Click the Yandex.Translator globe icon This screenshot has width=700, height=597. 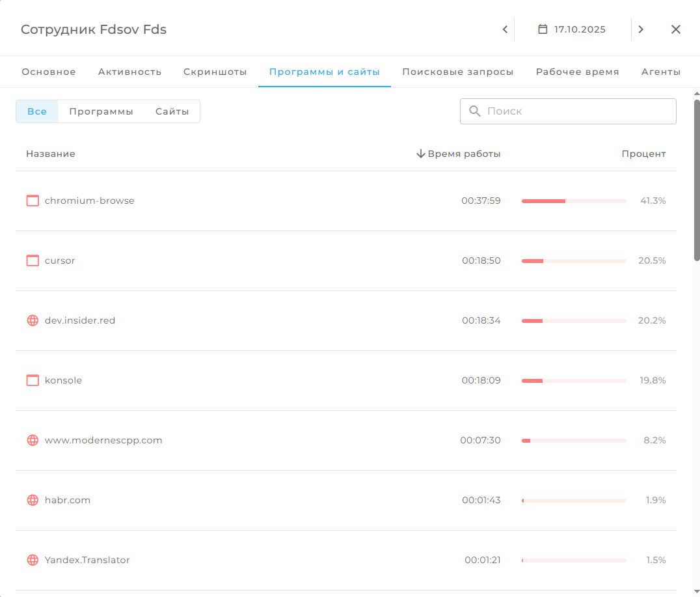point(33,560)
